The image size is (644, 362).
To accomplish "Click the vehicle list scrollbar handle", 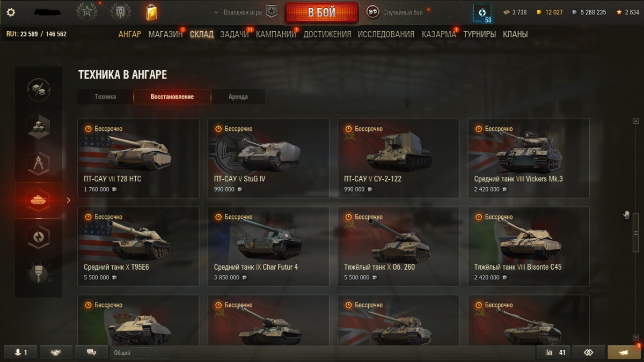I will (635, 233).
